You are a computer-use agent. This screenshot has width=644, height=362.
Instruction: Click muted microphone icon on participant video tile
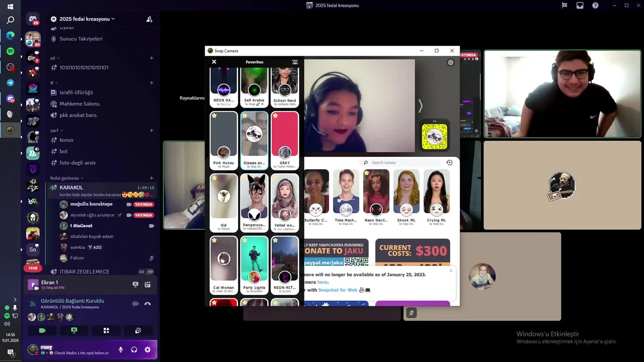coord(411,313)
